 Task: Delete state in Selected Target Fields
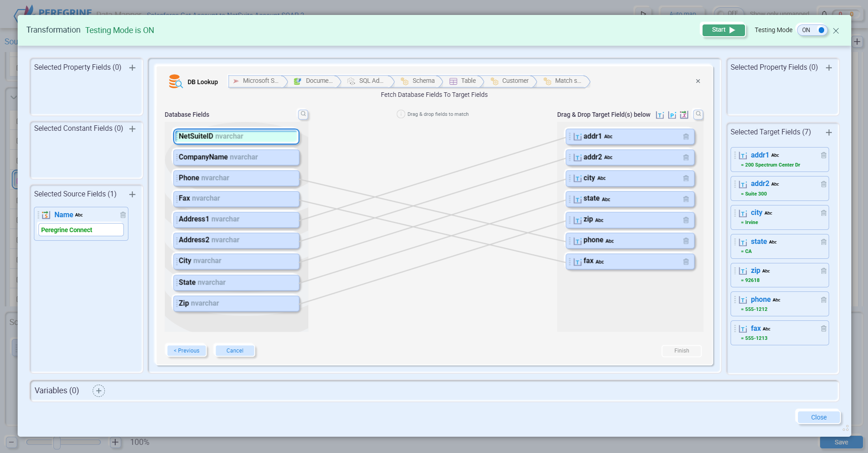pos(824,242)
